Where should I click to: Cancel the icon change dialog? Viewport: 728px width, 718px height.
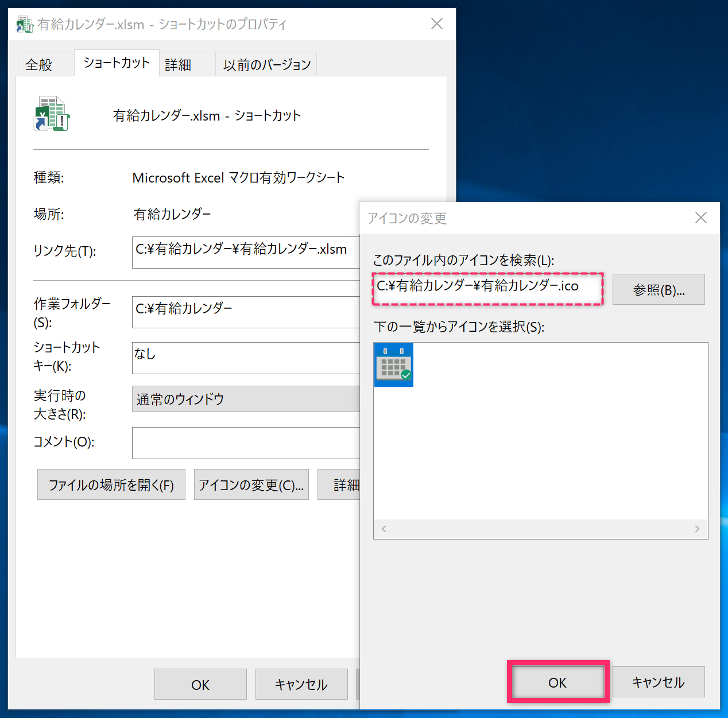658,682
